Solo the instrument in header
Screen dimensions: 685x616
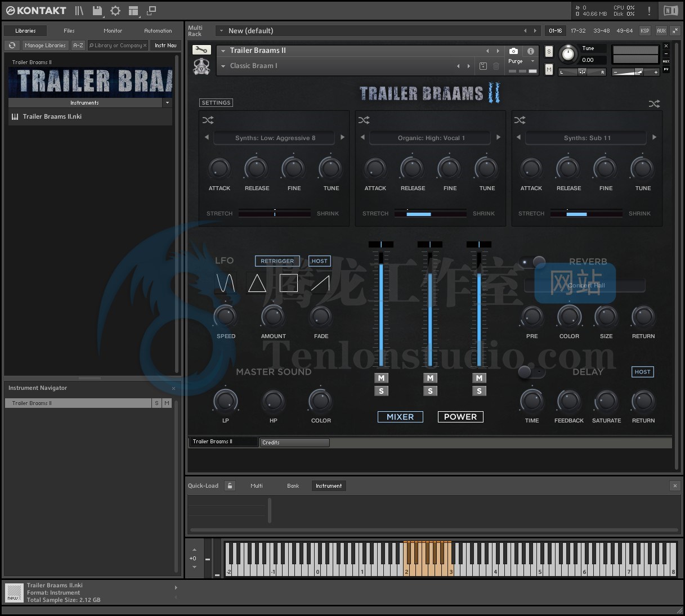tap(549, 51)
